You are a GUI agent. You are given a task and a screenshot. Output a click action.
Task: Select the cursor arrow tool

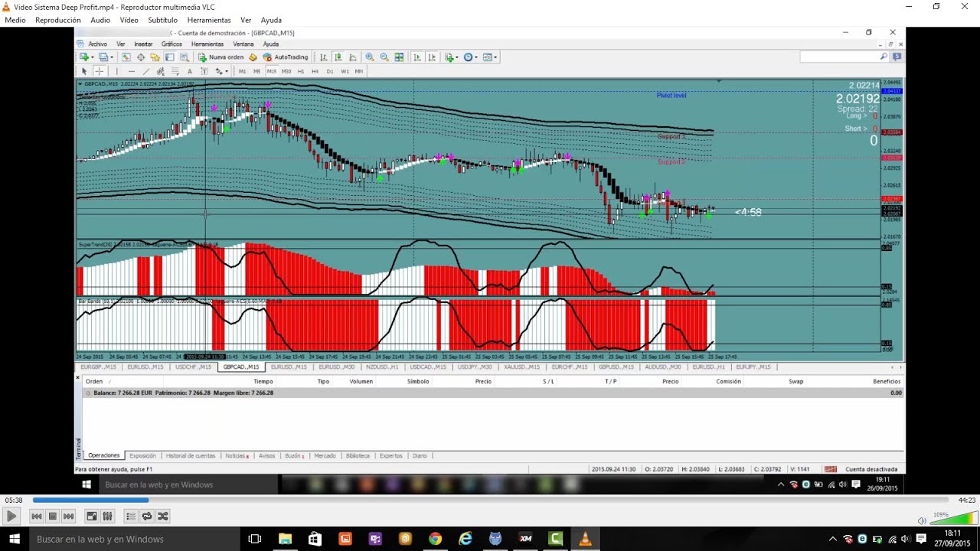pos(84,71)
